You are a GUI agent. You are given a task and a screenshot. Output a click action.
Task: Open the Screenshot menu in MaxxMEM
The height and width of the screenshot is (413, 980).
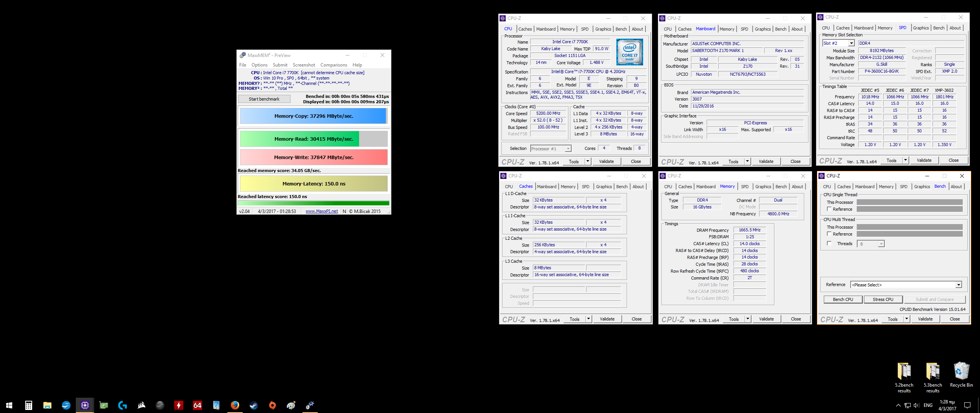tap(304, 65)
